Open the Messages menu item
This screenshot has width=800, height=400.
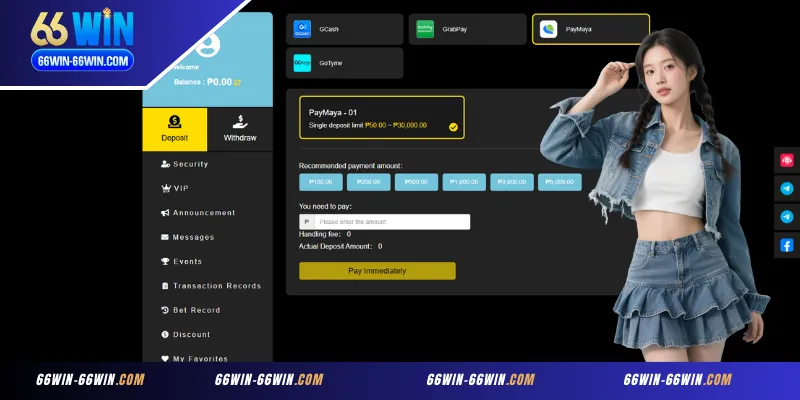(x=207, y=237)
